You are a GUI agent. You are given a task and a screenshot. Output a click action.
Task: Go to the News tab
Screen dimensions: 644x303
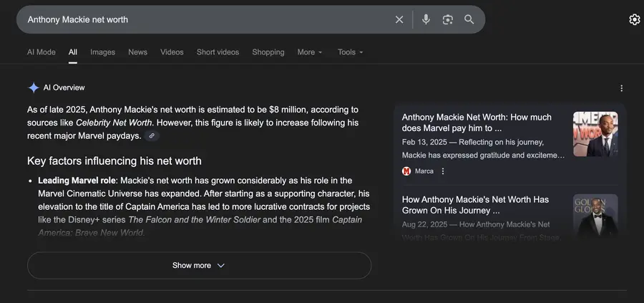click(137, 52)
